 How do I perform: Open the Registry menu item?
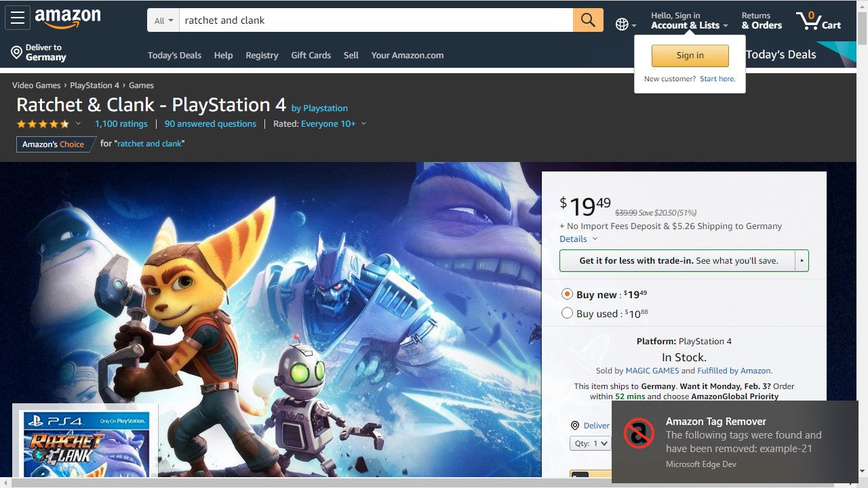pyautogui.click(x=262, y=56)
